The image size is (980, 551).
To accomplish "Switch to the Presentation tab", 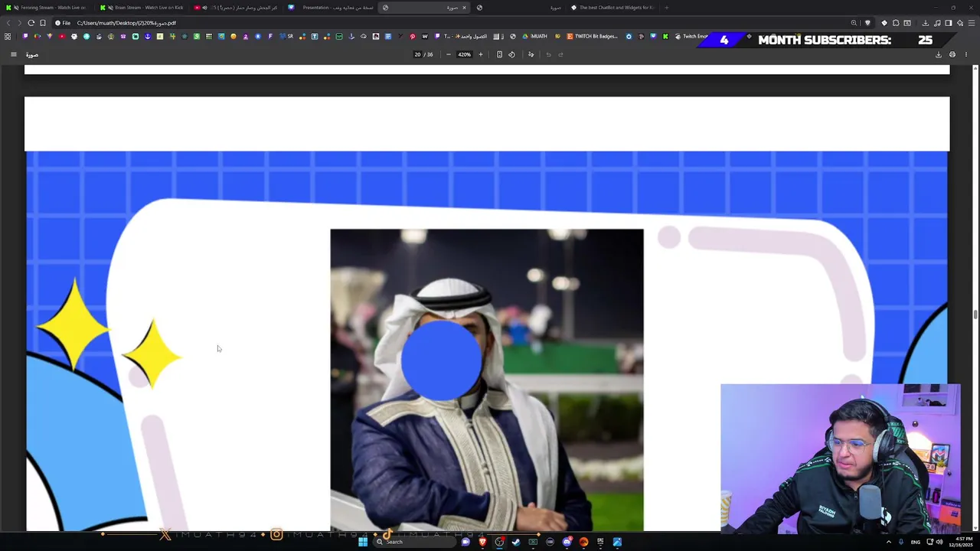I will 331,8.
